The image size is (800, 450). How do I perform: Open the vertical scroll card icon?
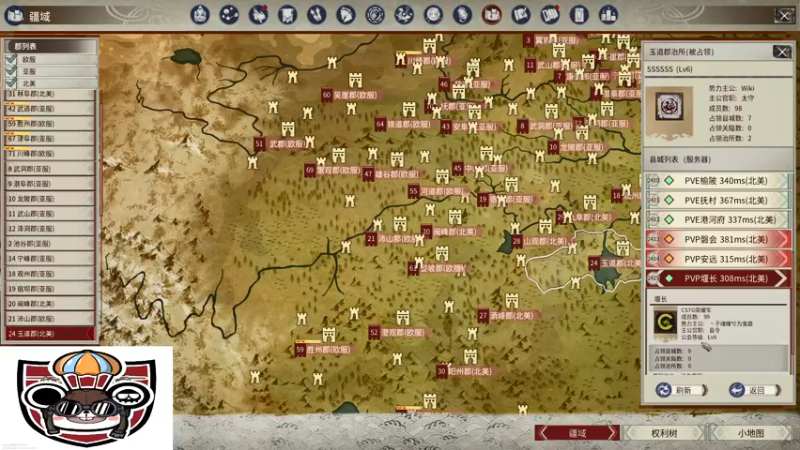point(579,15)
